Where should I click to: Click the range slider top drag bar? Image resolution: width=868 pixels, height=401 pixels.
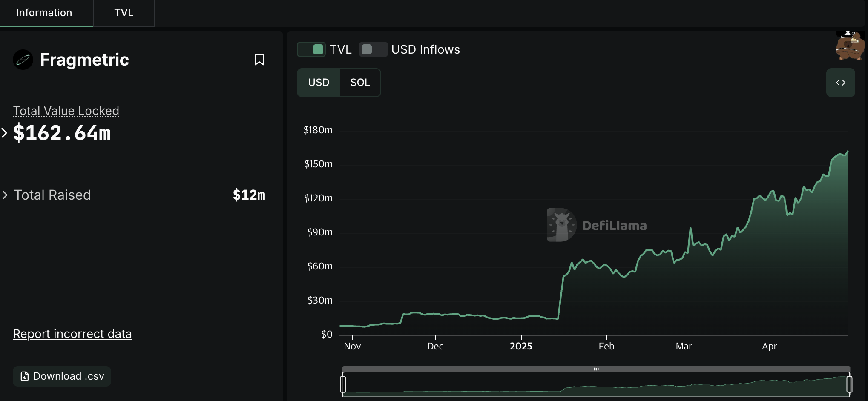pos(596,369)
